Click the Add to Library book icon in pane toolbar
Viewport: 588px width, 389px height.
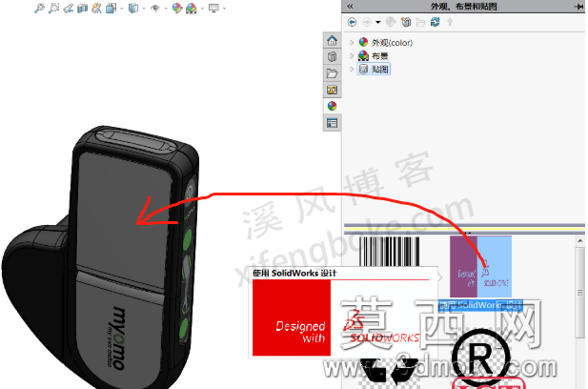tap(406, 22)
